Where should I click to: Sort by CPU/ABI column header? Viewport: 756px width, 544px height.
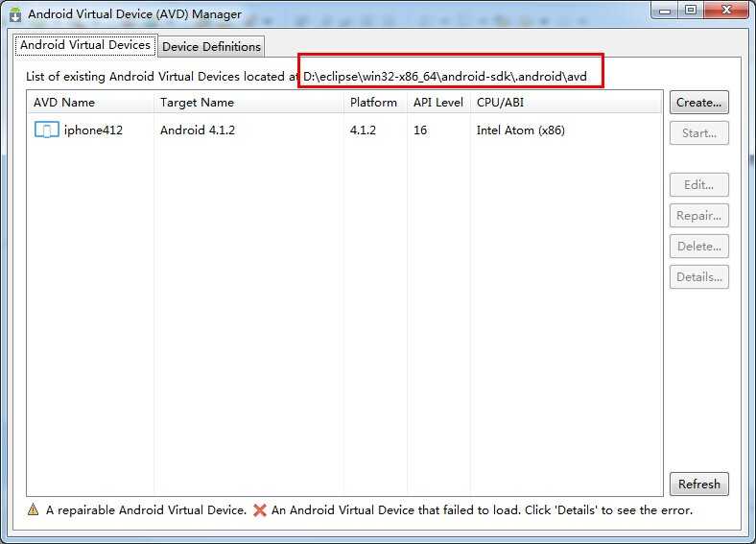coord(566,103)
